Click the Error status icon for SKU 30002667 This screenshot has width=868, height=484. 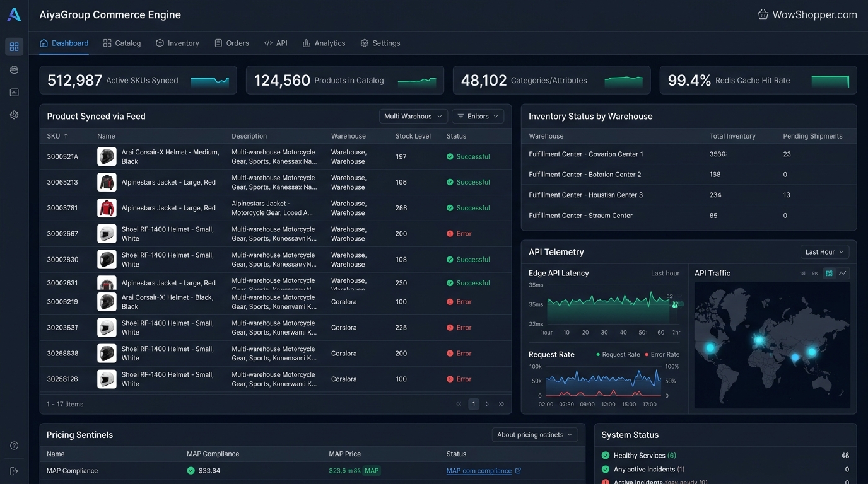point(450,234)
